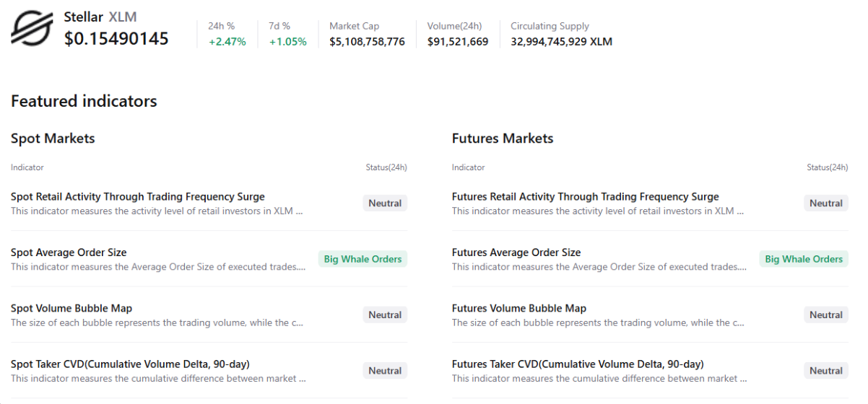
Task: Click Futures Average Order Size Big Whale Orders badge
Action: (x=804, y=259)
